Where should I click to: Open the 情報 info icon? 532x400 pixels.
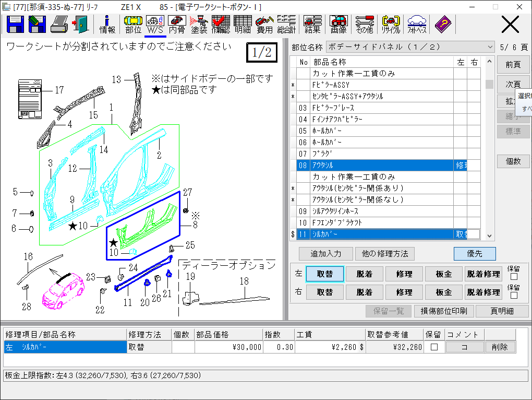click(107, 24)
